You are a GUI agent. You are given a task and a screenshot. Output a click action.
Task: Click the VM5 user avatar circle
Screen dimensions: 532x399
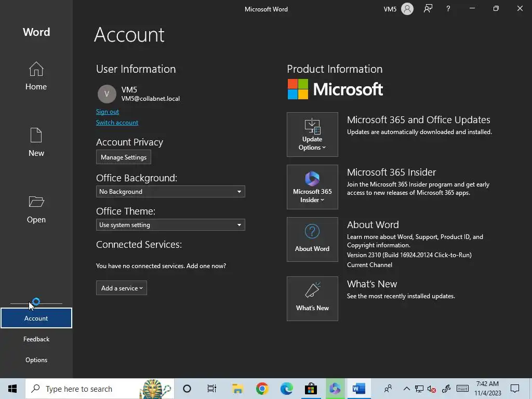tap(107, 94)
